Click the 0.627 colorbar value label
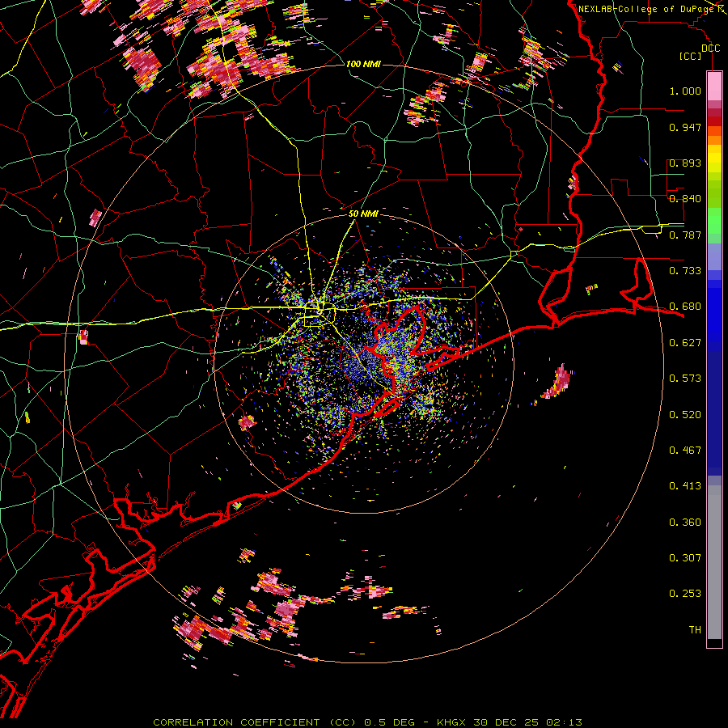The image size is (728, 728). (x=685, y=343)
